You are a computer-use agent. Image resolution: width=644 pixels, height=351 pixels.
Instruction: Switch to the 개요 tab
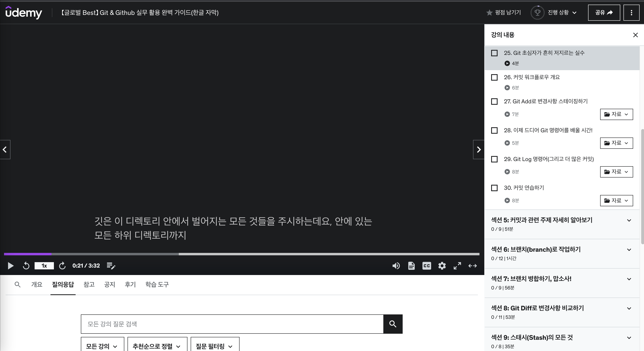point(37,284)
